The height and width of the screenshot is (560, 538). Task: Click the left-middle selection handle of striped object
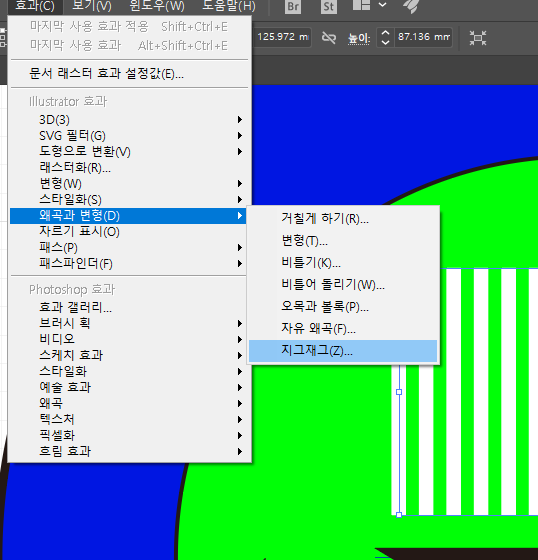pos(399,392)
